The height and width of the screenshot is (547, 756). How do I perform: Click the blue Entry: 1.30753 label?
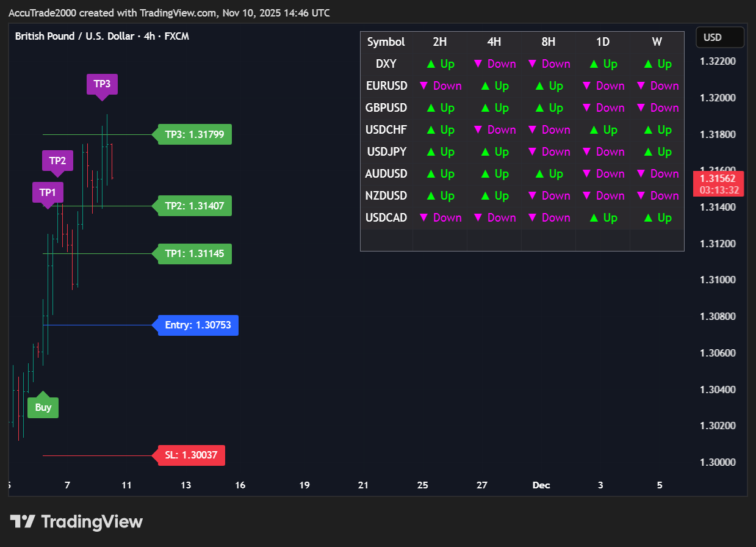click(198, 325)
